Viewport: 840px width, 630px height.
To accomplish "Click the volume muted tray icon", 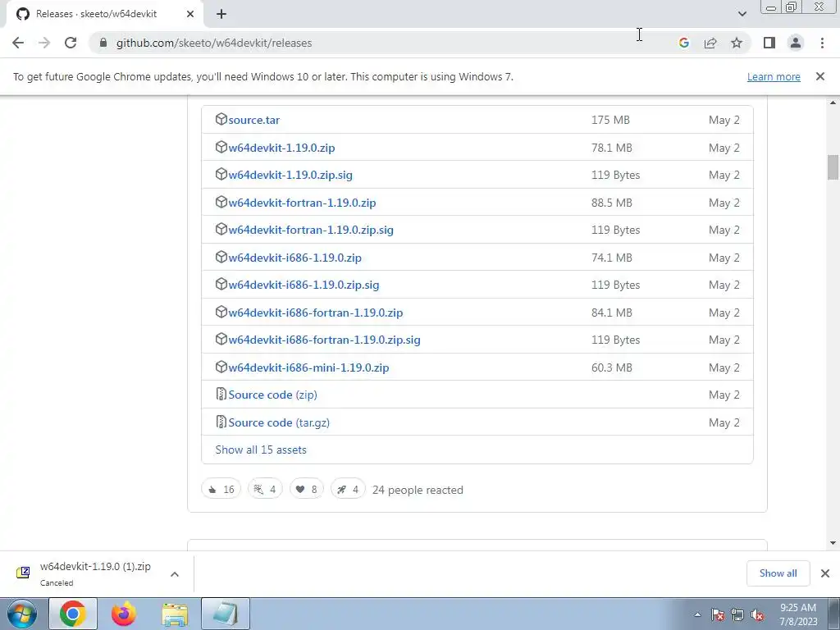I will tap(757, 615).
